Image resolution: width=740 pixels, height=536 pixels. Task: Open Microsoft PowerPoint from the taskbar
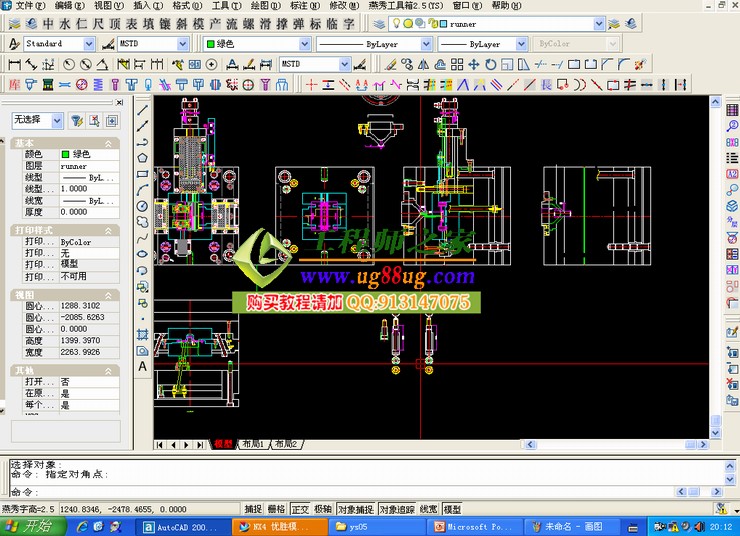coord(474,526)
